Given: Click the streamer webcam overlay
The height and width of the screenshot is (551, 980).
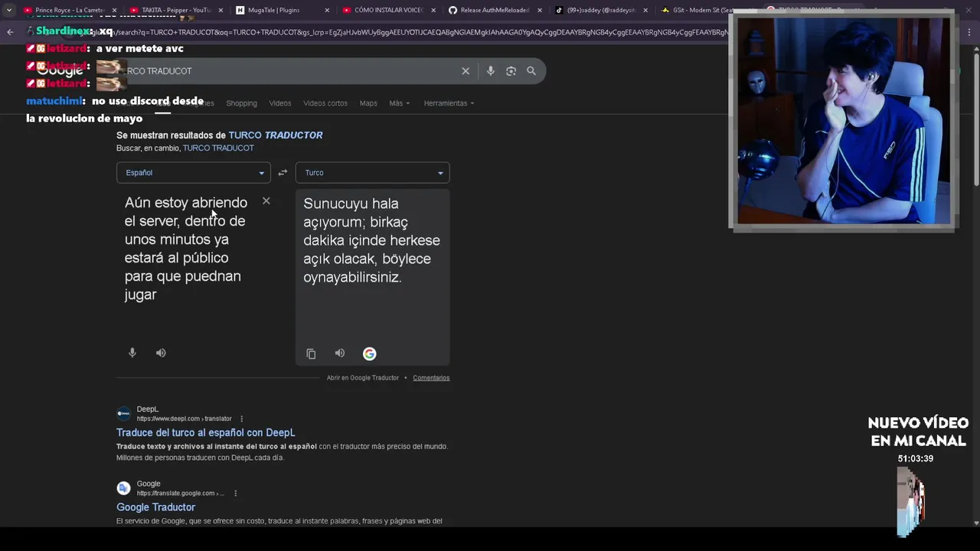Looking at the screenshot, I should coord(842,121).
